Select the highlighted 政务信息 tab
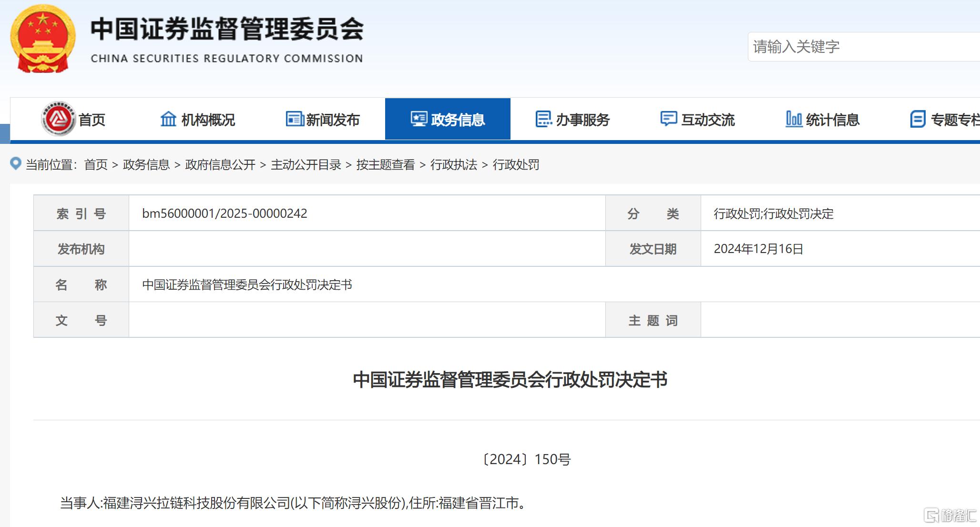Image resolution: width=980 pixels, height=527 pixels. 448,119
